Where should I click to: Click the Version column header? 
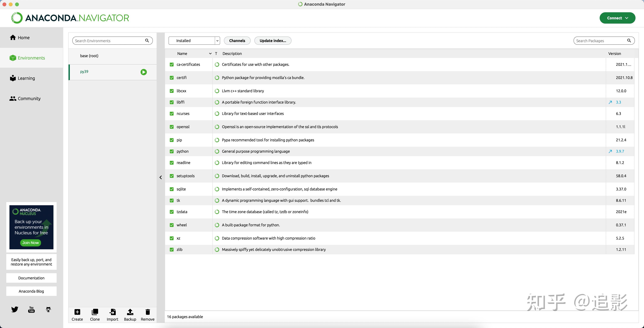pyautogui.click(x=614, y=54)
